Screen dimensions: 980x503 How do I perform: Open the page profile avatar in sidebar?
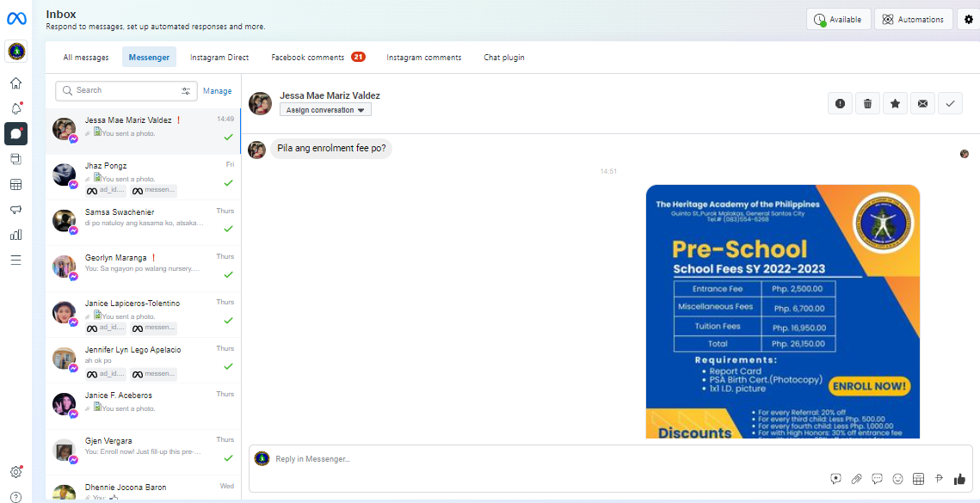(15, 52)
